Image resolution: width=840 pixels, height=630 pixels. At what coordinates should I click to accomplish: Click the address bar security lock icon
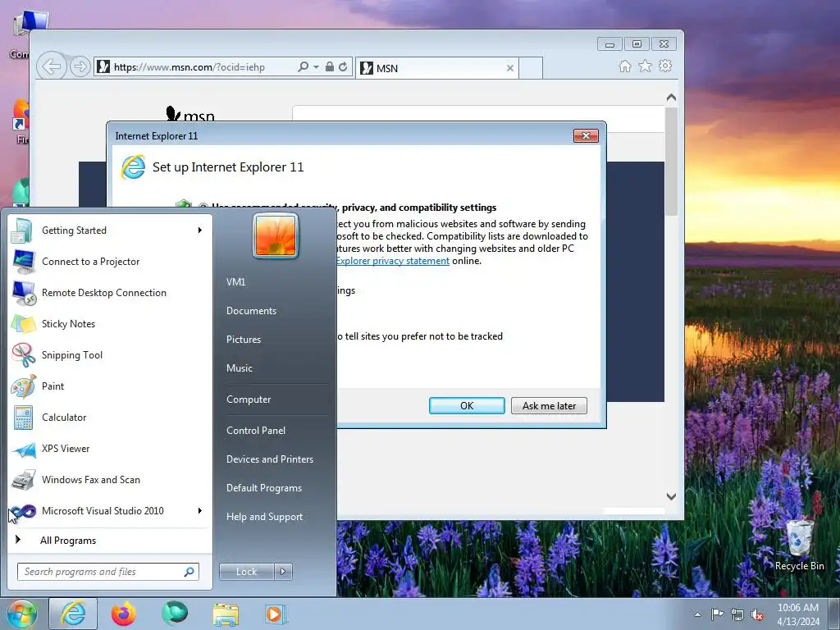pyautogui.click(x=330, y=67)
